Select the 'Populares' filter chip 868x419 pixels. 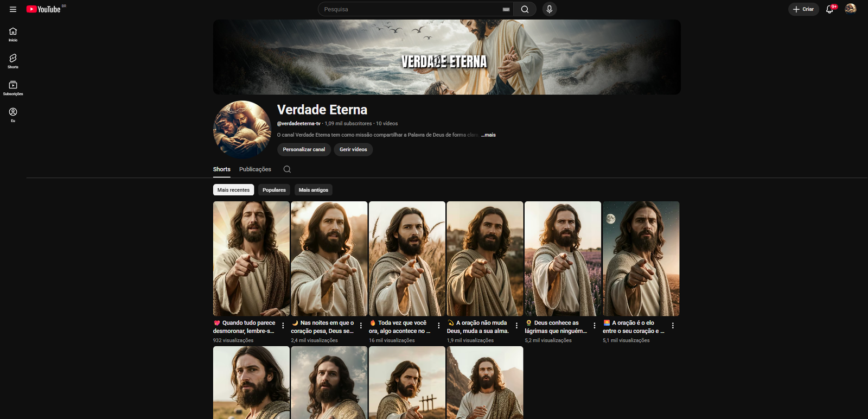click(x=274, y=190)
